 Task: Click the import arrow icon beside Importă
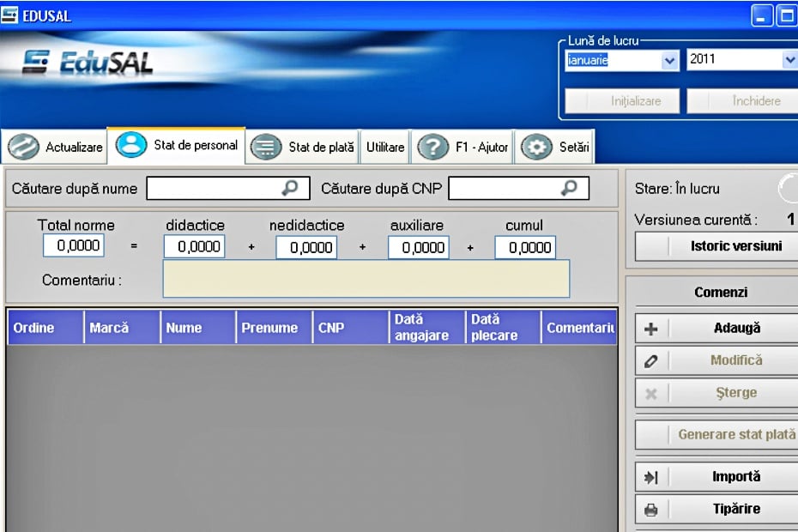coord(650,477)
